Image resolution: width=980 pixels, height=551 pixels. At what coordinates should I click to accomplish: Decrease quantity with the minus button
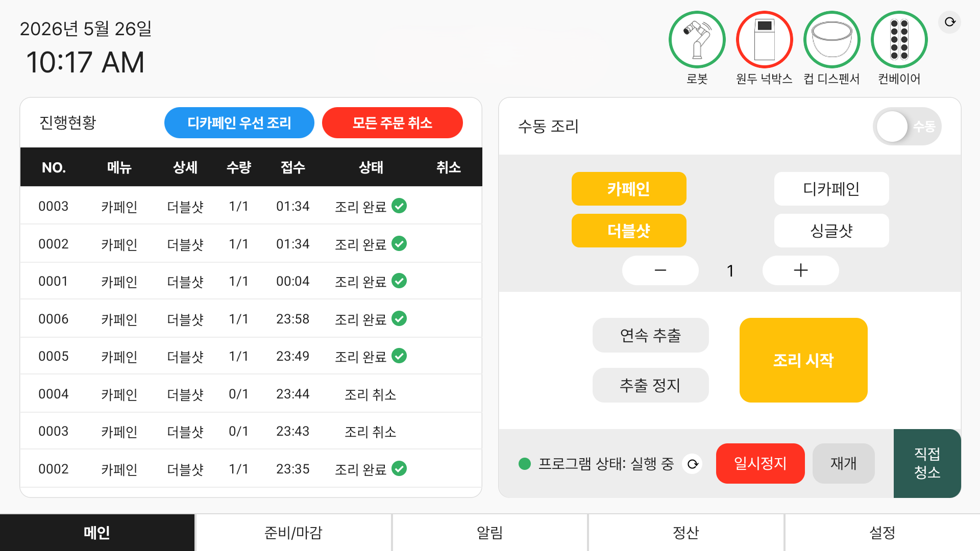(660, 270)
